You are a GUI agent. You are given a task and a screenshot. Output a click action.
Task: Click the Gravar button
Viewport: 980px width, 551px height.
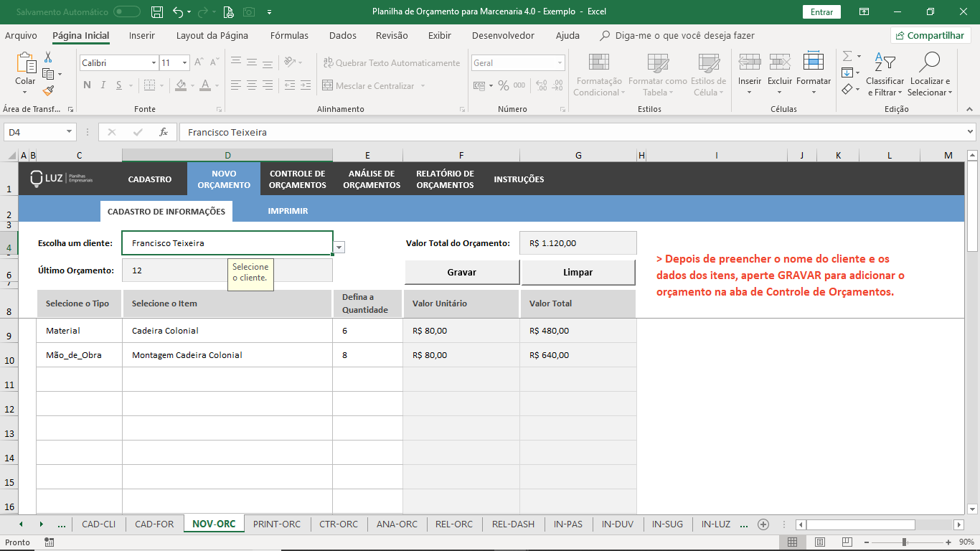(x=462, y=273)
